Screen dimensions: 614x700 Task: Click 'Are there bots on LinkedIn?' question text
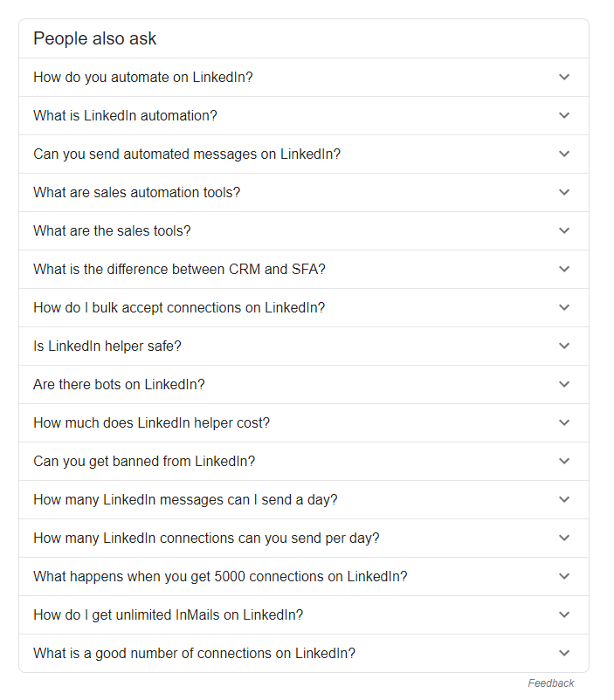(x=119, y=384)
